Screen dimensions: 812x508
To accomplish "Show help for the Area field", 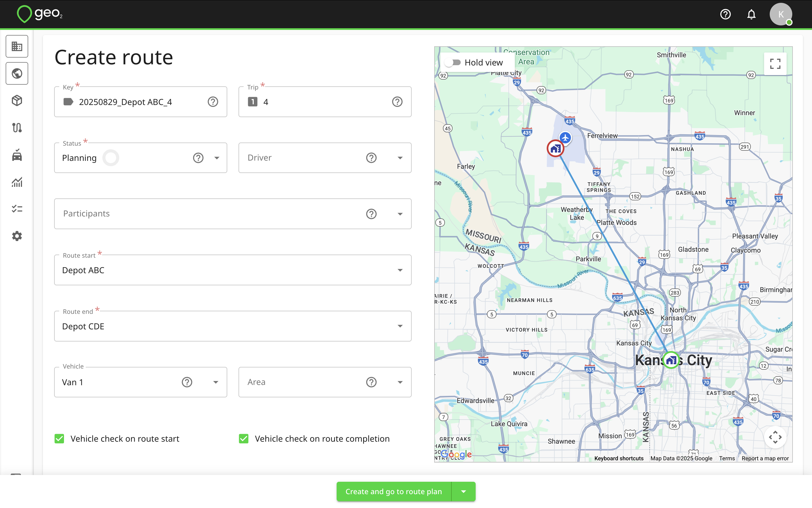I will pos(371,382).
